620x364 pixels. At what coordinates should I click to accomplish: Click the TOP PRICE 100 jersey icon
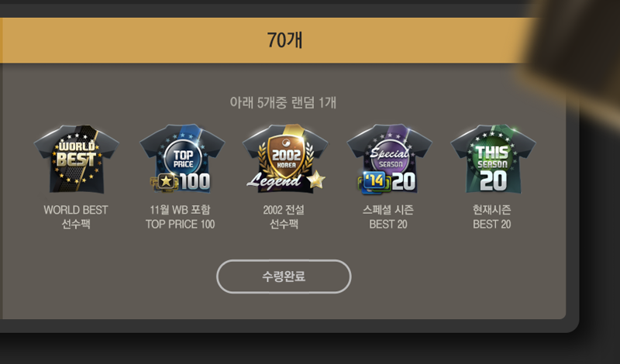tap(182, 159)
